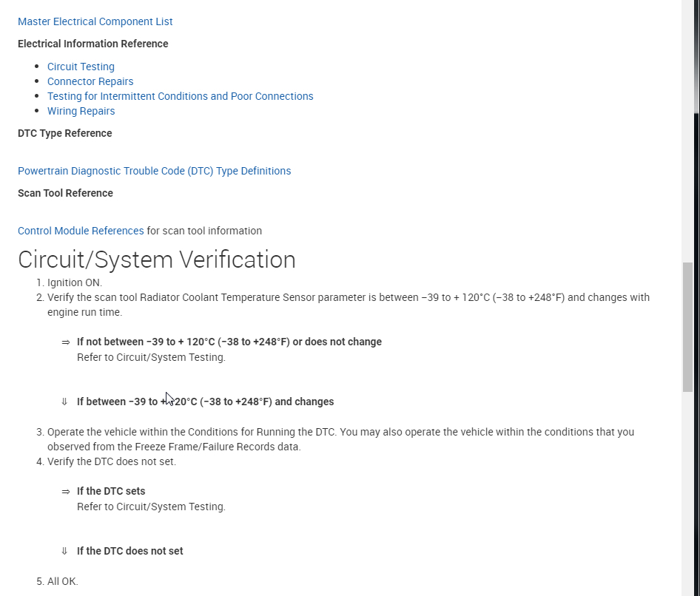Open Powertrain Diagnostic Trouble Code Type Definitions

[154, 171]
